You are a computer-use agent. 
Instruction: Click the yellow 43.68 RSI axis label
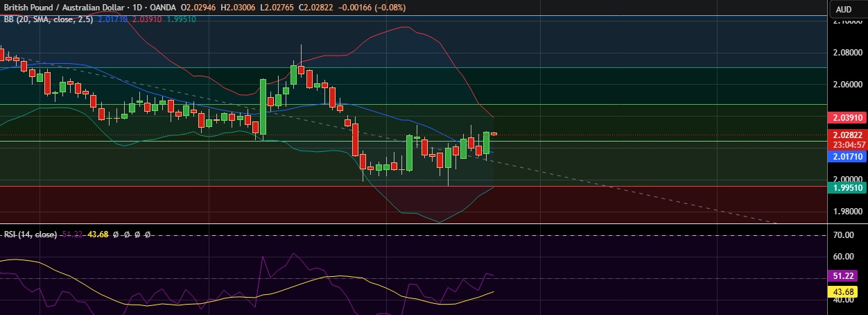tap(847, 292)
